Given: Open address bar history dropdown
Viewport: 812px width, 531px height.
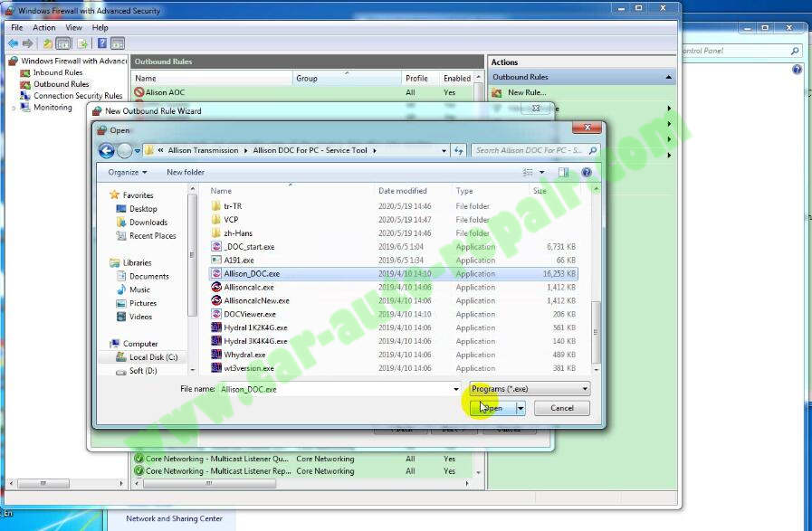Looking at the screenshot, I should click(444, 151).
